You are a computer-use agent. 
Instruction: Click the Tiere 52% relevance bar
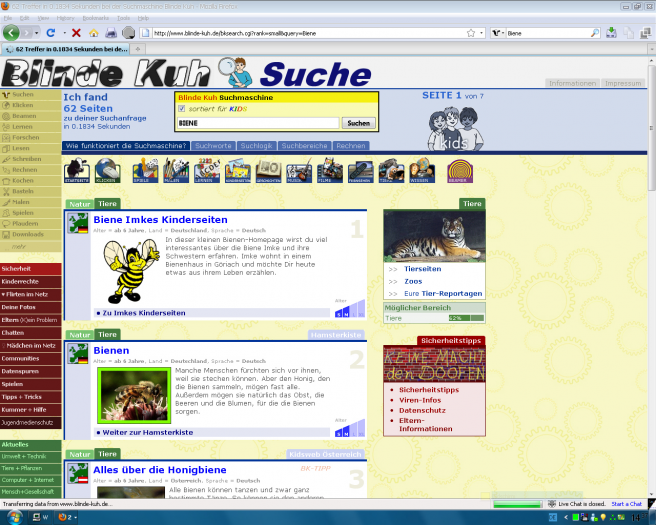click(466, 318)
